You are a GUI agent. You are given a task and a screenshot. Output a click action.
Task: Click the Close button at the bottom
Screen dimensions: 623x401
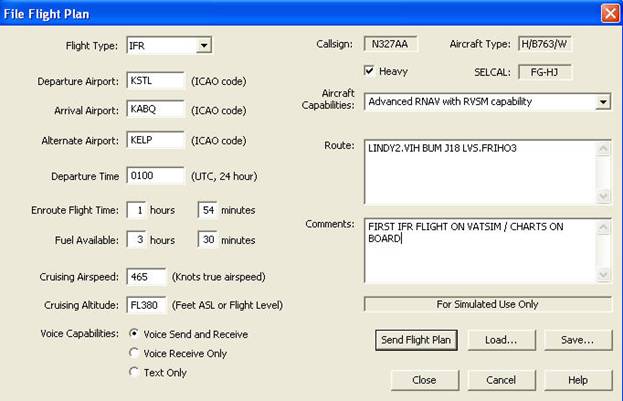pos(423,380)
